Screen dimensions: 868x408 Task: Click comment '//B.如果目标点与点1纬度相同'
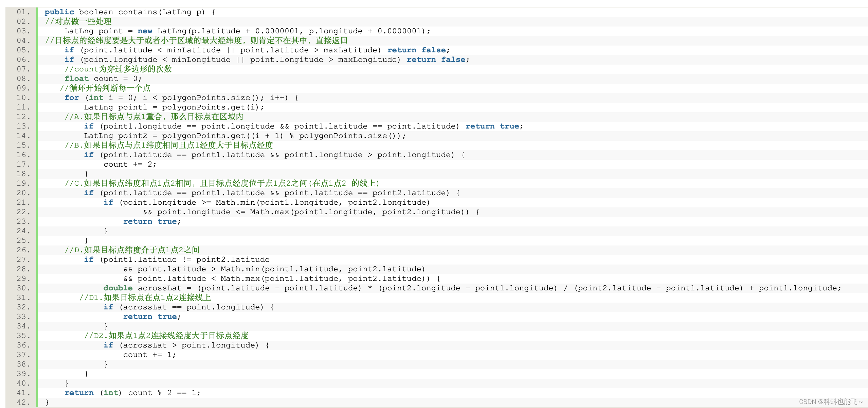(x=169, y=146)
